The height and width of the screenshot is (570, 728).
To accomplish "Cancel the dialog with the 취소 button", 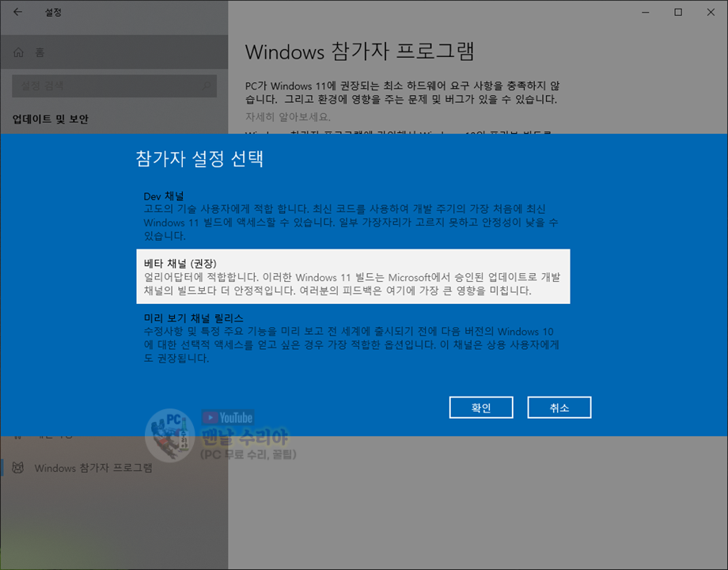I will 559,408.
